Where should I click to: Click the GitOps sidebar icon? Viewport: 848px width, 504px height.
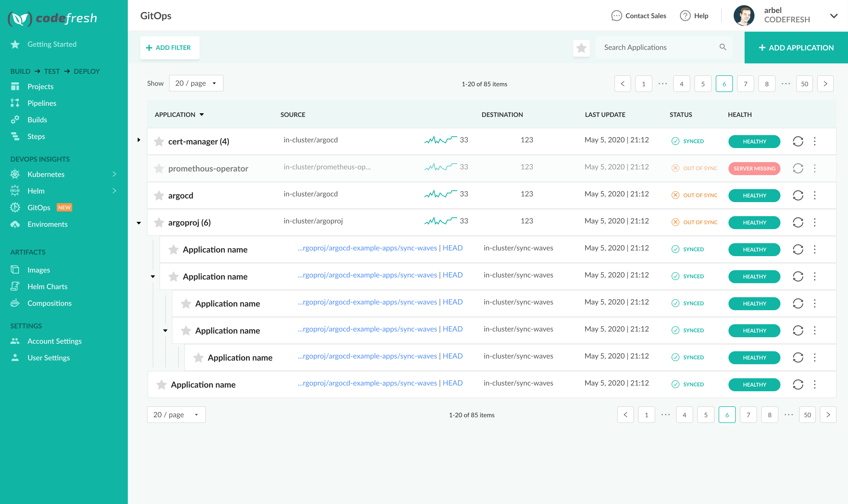15,208
